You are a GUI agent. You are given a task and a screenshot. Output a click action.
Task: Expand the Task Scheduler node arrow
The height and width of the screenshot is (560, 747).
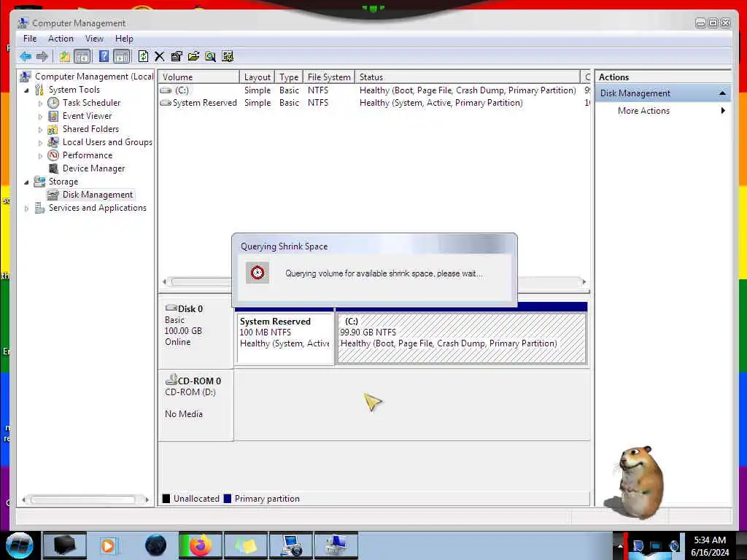tap(41, 104)
